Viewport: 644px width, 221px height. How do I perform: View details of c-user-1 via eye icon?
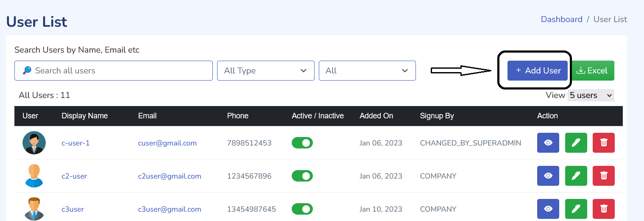[x=548, y=143]
